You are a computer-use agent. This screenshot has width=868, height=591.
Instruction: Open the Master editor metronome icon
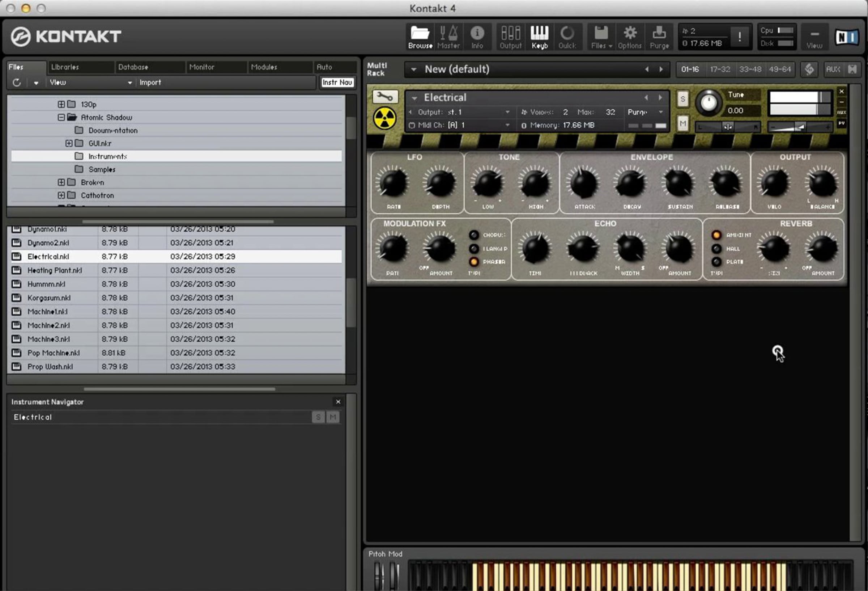448,37
